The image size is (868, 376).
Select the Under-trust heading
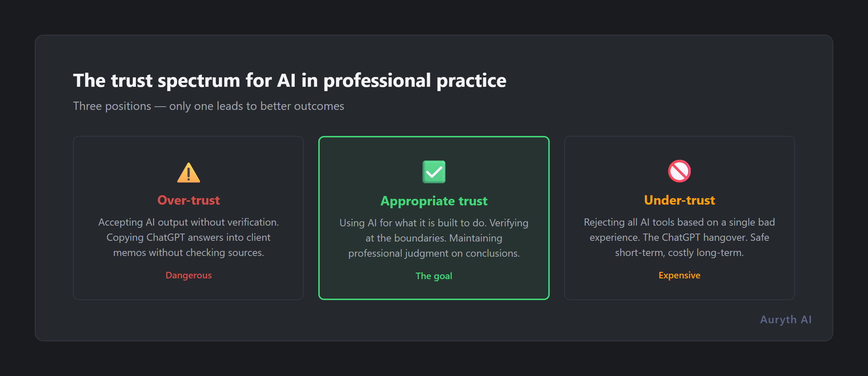pyautogui.click(x=679, y=200)
